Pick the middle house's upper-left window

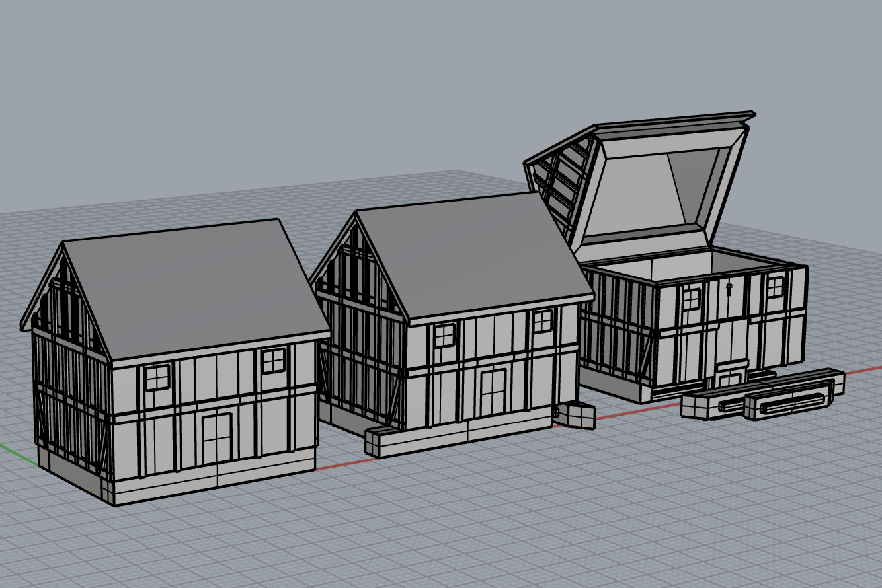click(x=444, y=336)
